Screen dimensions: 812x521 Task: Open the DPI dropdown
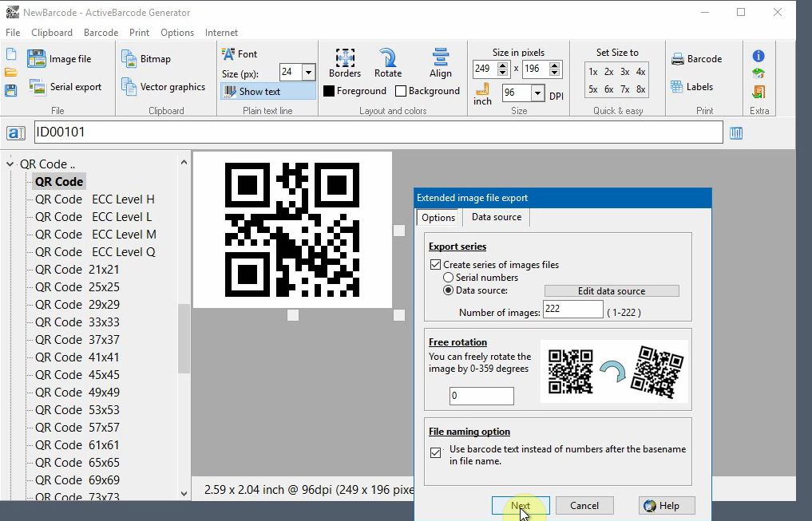[x=537, y=93]
